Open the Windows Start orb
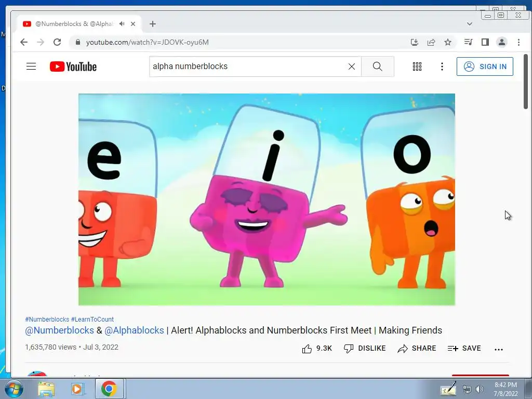Screen dimensions: 532x399 tap(13, 389)
